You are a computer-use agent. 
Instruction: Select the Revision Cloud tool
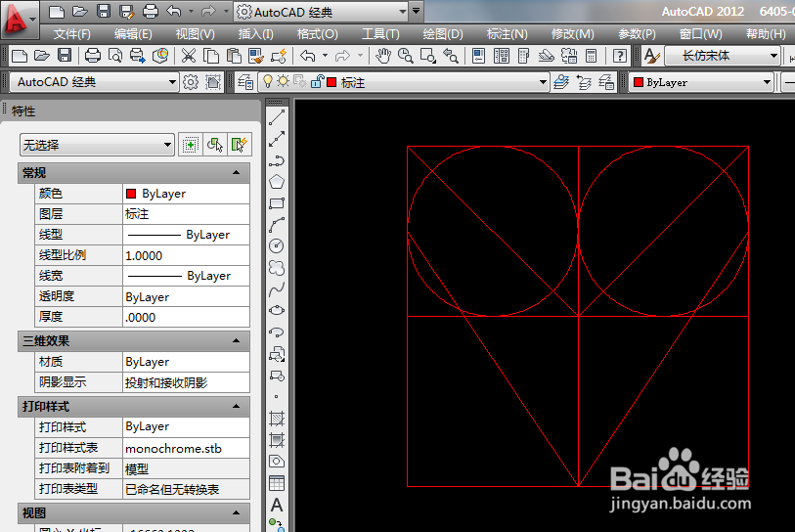[x=277, y=267]
